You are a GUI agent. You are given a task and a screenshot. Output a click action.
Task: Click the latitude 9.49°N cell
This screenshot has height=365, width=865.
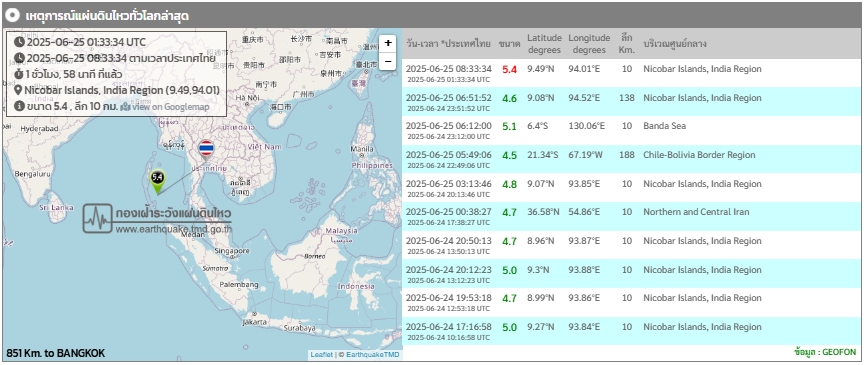click(x=541, y=69)
